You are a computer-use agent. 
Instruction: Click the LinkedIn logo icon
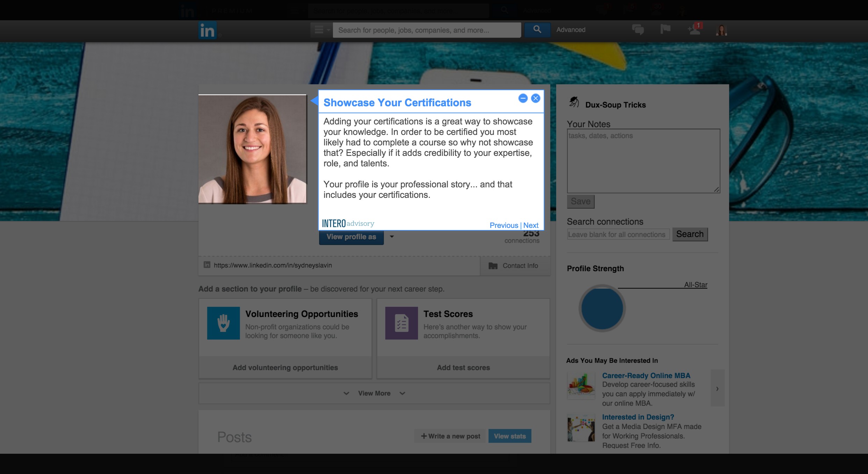[208, 30]
